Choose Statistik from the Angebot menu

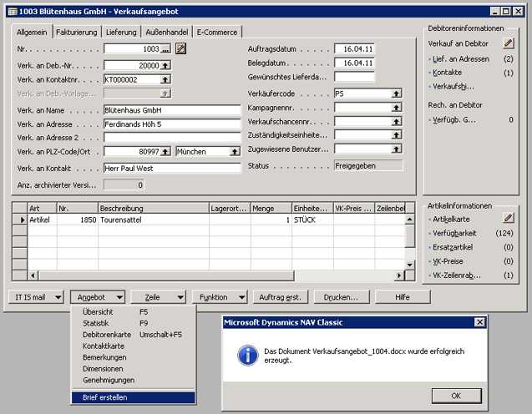134,323
